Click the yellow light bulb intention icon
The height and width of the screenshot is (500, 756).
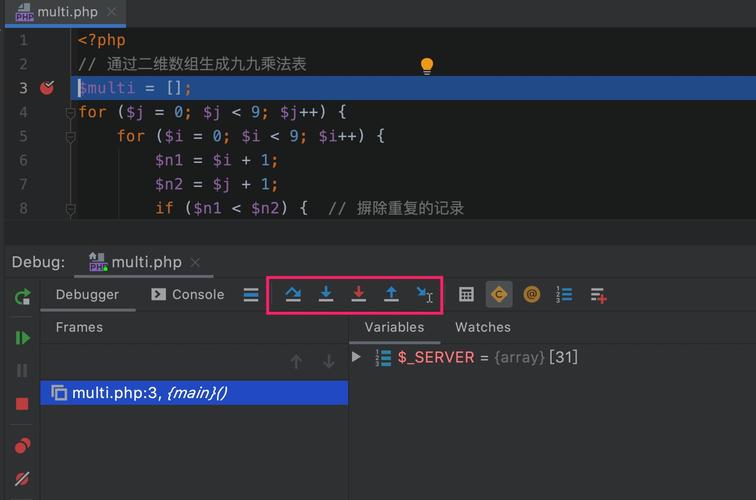[x=427, y=66]
